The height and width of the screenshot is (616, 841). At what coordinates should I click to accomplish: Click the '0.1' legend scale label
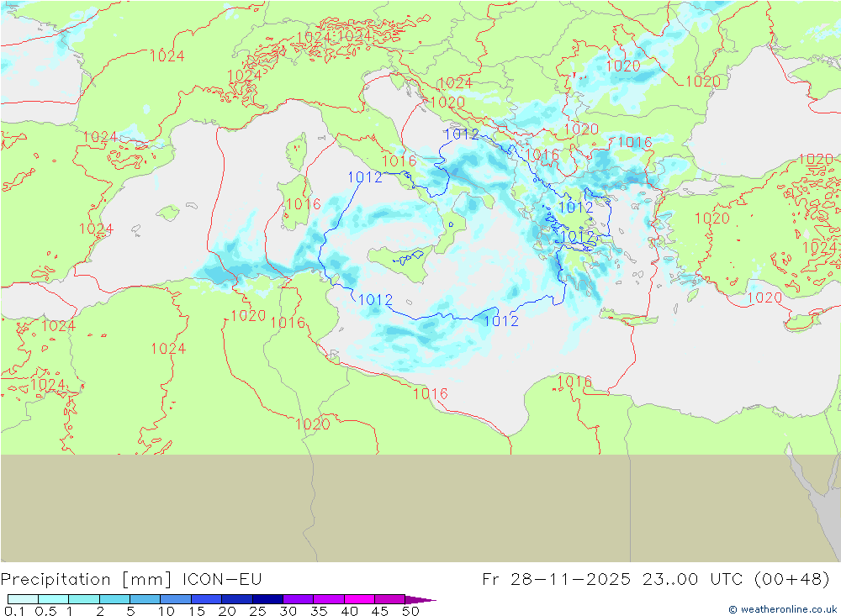pos(14,611)
